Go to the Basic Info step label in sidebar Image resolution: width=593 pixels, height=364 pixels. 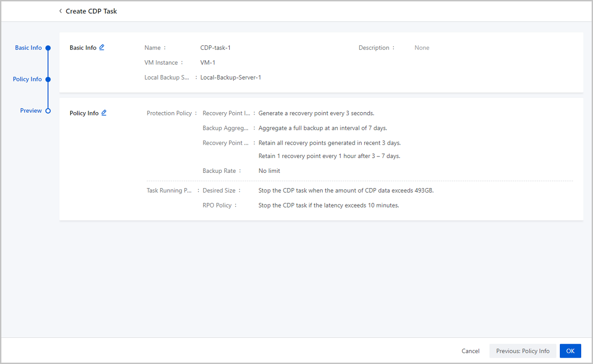[x=28, y=48]
